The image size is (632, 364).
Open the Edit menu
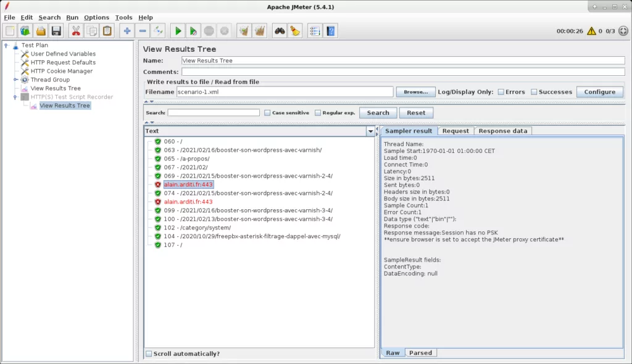click(27, 17)
